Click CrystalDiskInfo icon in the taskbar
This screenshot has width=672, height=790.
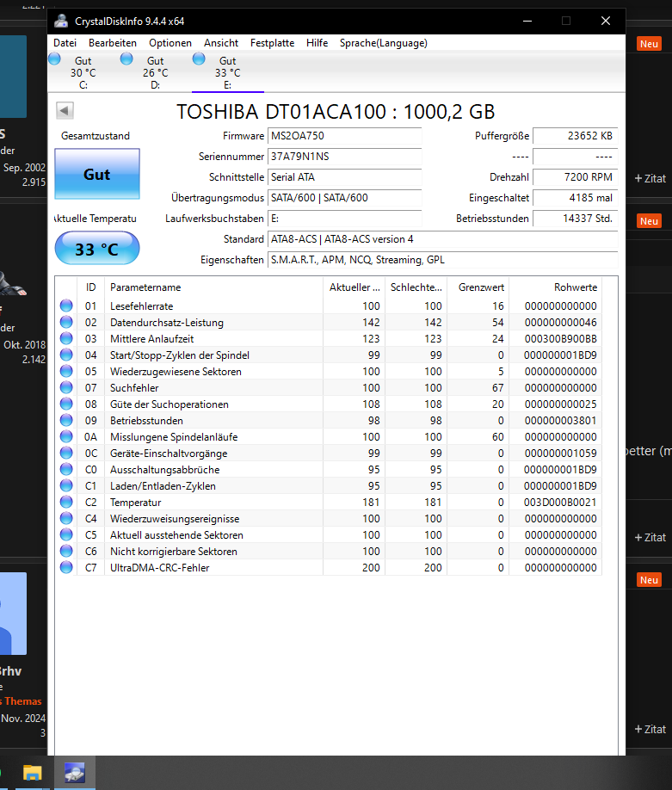click(75, 773)
